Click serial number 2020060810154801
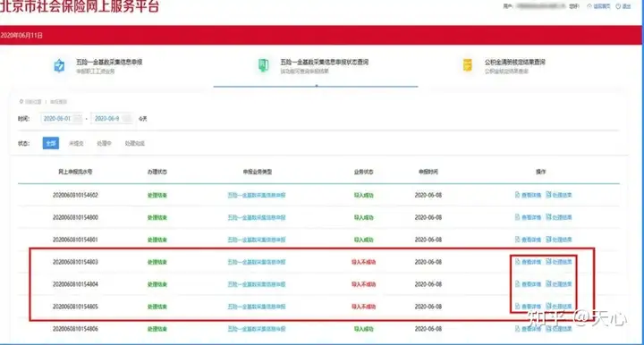Viewport: 644px width, 345px height. pos(75,240)
